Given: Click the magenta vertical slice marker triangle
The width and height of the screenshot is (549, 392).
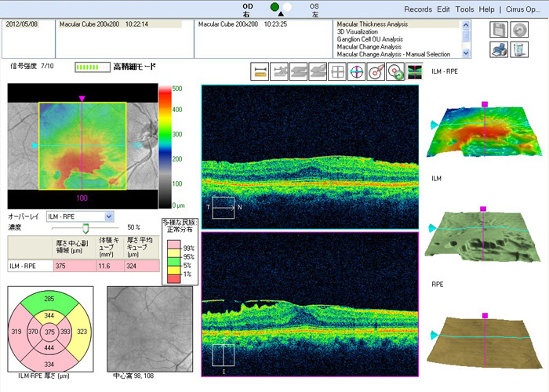Looking at the screenshot, I should pos(82,99).
